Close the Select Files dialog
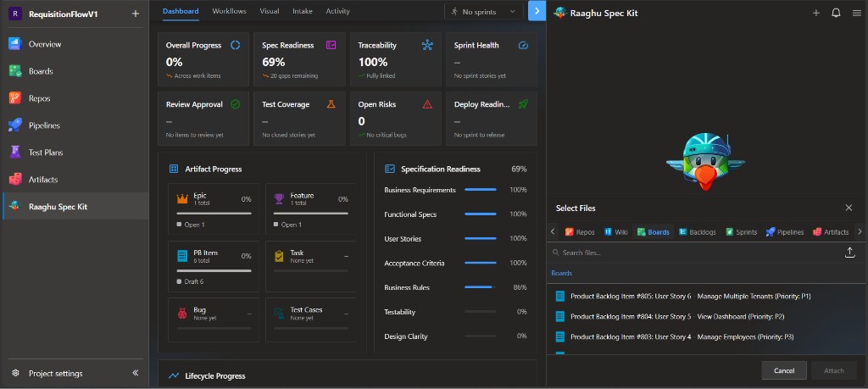The height and width of the screenshot is (389, 868). click(x=849, y=208)
